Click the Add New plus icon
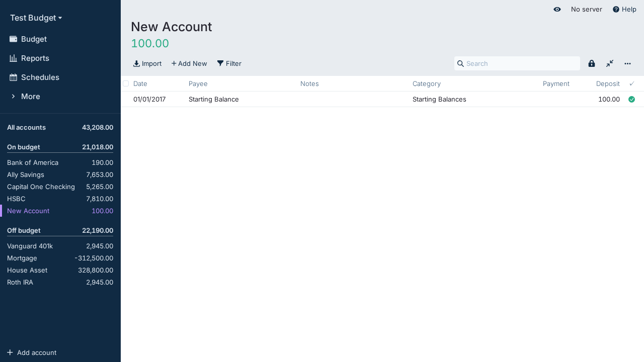644x362 pixels. point(174,63)
